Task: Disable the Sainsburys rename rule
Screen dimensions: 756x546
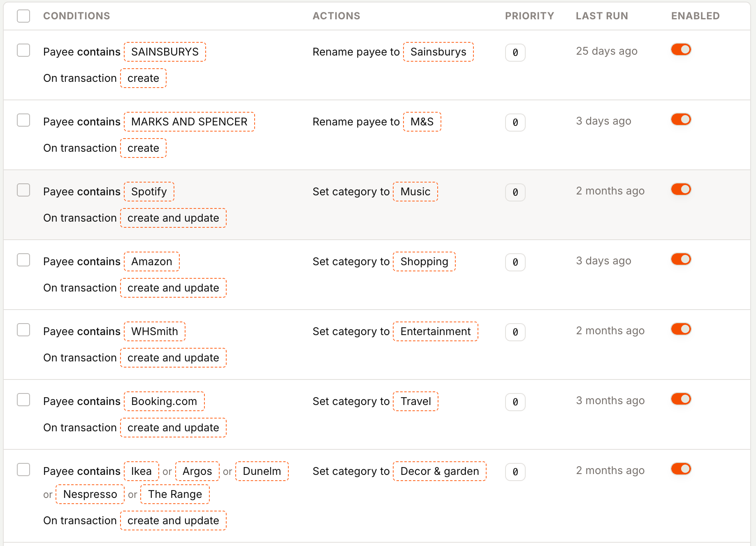Action: point(681,49)
